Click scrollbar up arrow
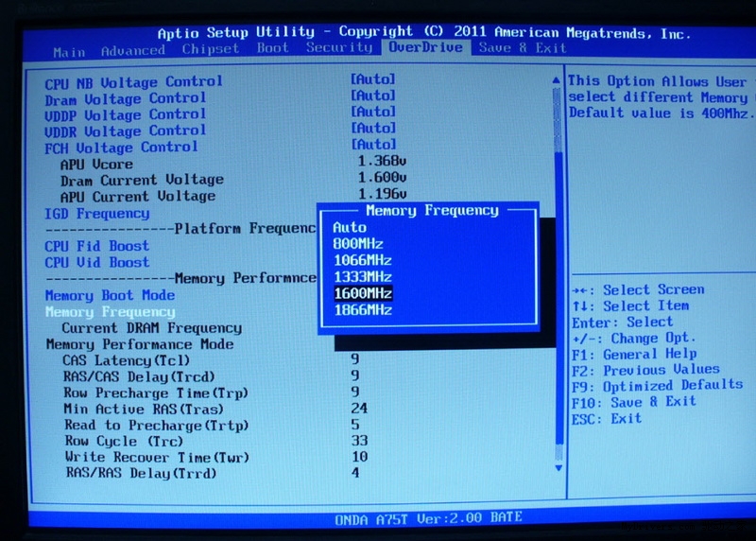The image size is (756, 541). 556,80
